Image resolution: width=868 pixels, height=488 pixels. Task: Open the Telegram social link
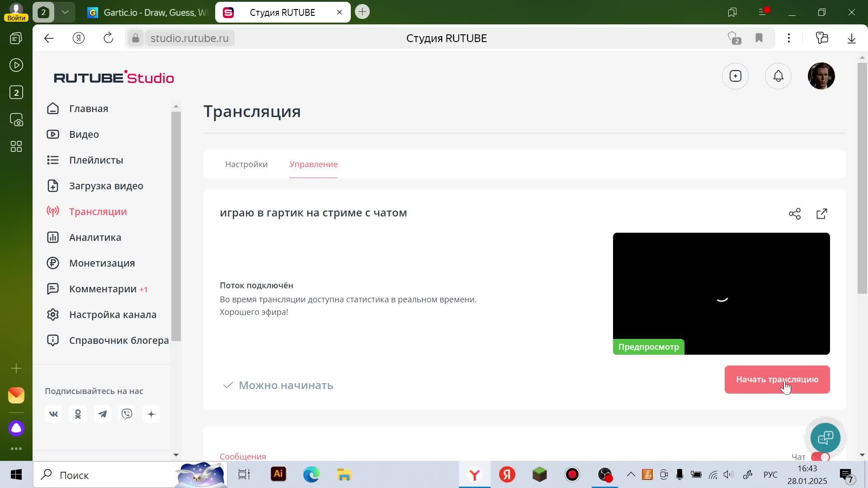(103, 414)
